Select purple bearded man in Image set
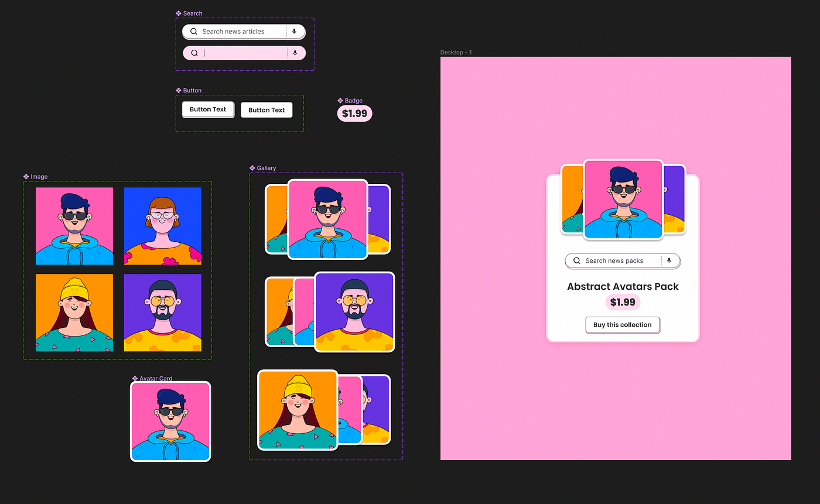The image size is (820, 504). coord(162,313)
